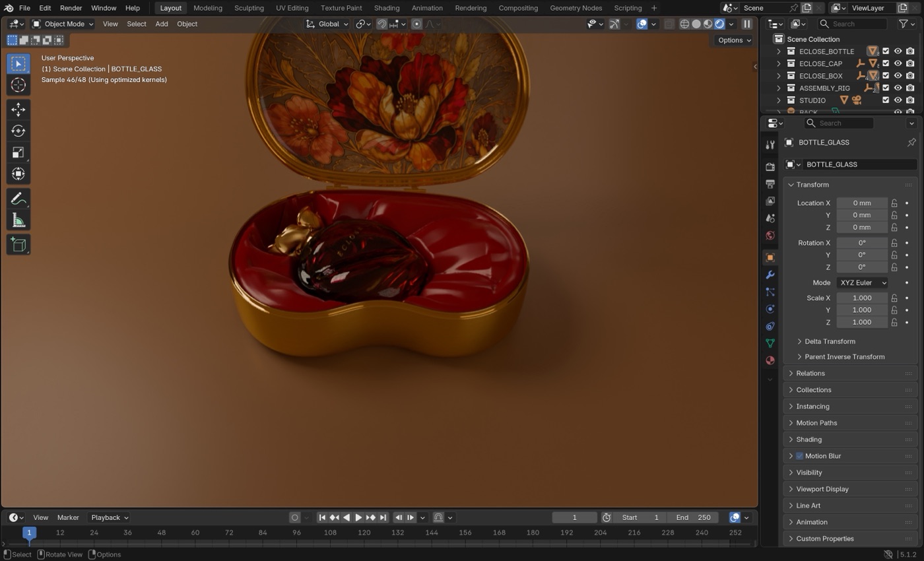
Task: Pause the viewport render preview
Action: click(747, 24)
